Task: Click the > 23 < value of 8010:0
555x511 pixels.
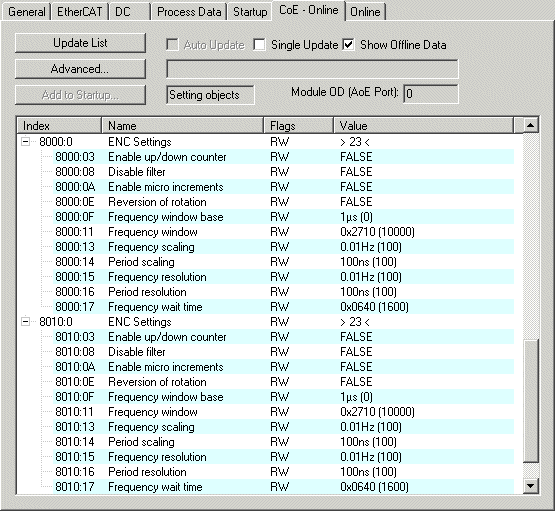Action: click(x=355, y=322)
